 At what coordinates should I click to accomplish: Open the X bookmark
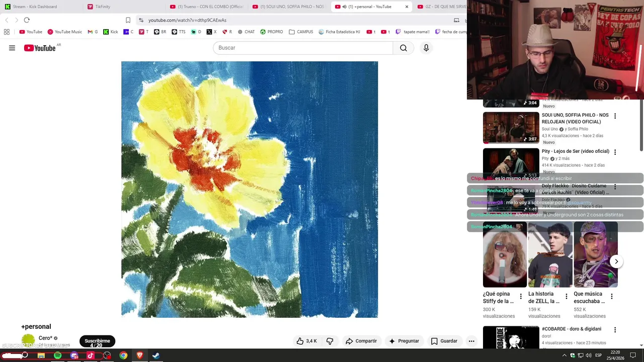(x=212, y=32)
